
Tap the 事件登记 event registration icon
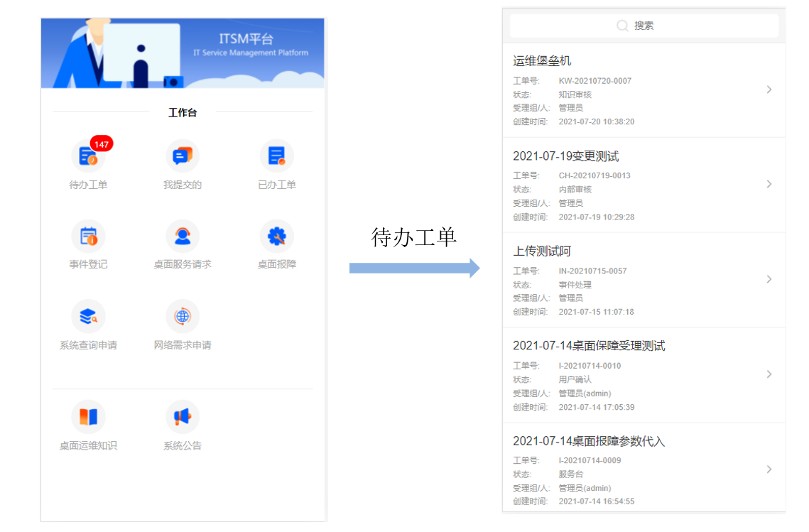pos(88,237)
